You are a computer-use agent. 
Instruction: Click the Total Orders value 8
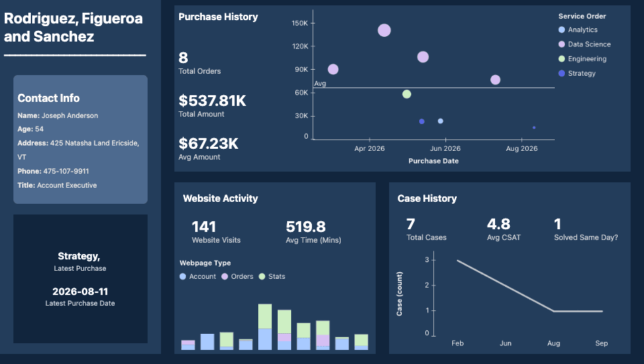coord(183,58)
